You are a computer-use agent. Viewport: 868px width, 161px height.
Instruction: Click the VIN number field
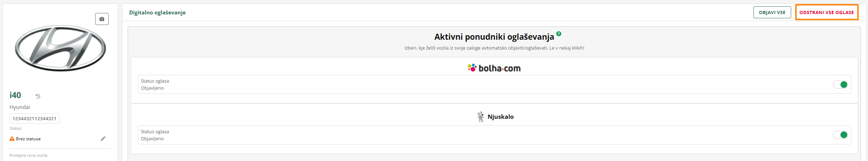click(x=35, y=118)
